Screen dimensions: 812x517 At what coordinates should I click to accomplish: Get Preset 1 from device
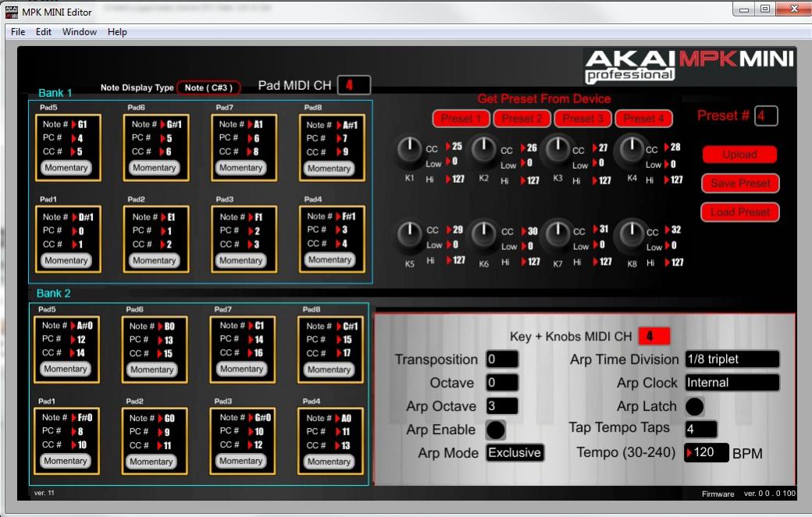pos(461,119)
